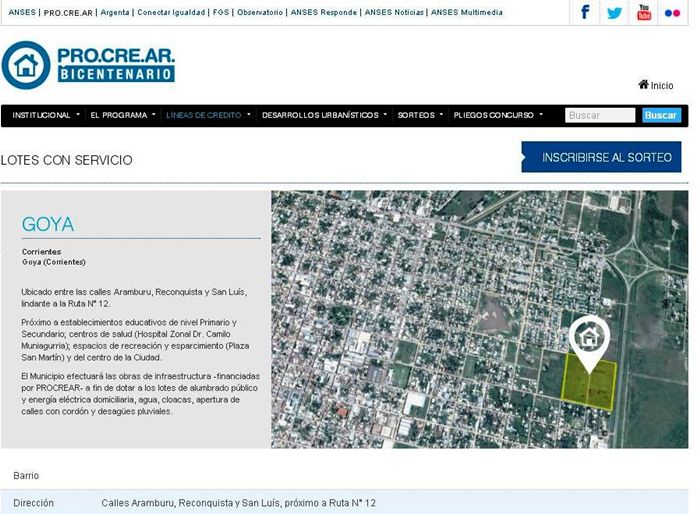Open the YouTube social icon
The width and height of the screenshot is (700, 514).
[644, 13]
